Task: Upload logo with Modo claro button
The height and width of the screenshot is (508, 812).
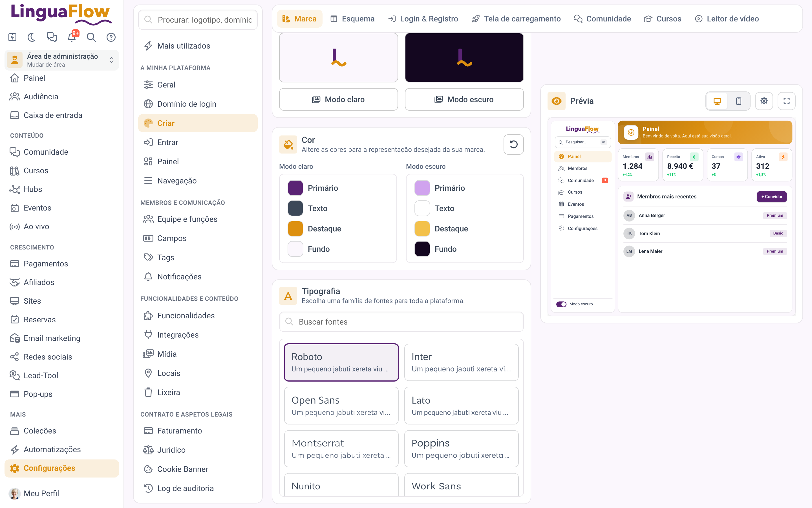Action: coord(338,99)
